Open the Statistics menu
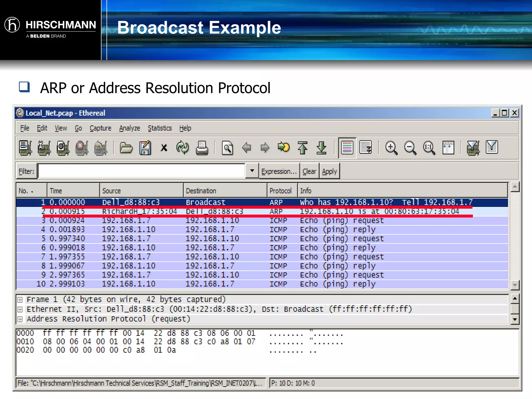532x399 pixels. [160, 128]
